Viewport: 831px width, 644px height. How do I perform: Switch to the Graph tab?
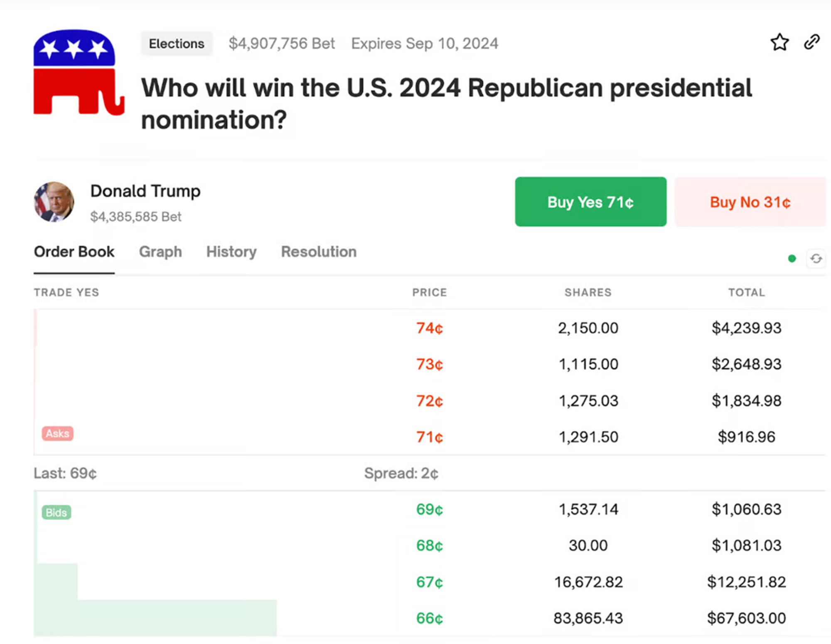point(160,252)
